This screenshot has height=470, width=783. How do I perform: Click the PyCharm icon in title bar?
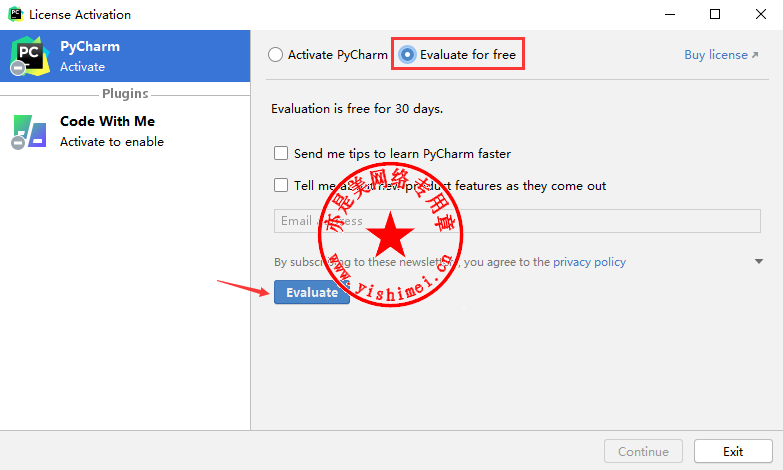point(16,14)
